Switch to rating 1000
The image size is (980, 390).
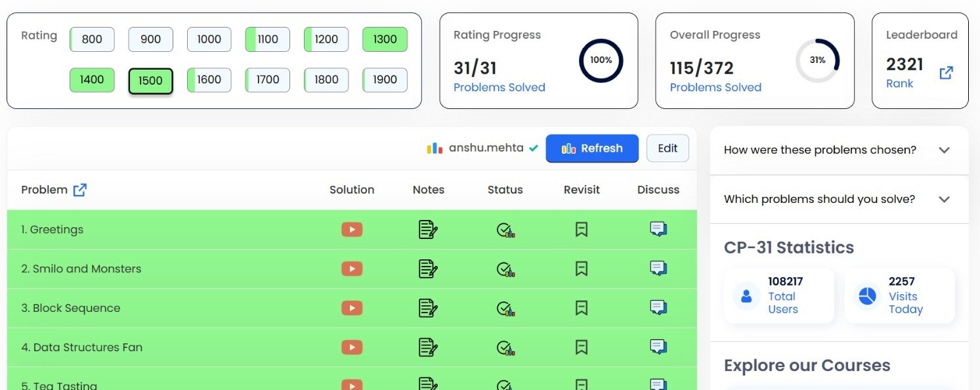coord(209,39)
